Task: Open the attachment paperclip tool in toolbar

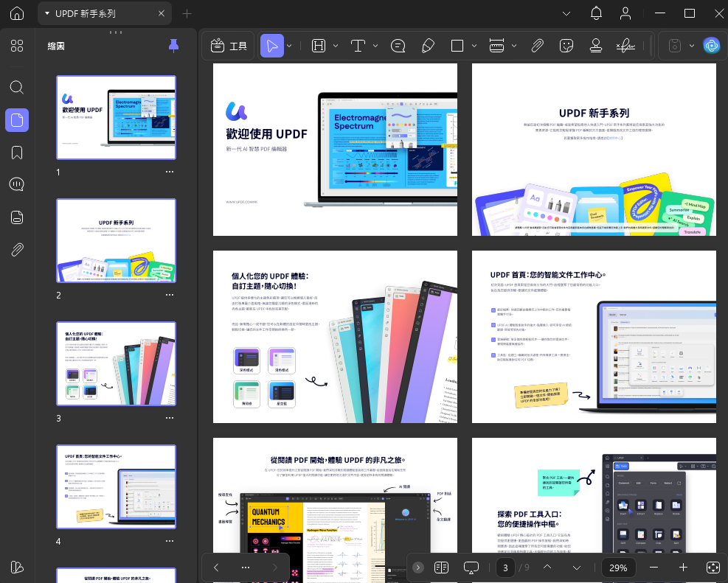Action: click(537, 46)
